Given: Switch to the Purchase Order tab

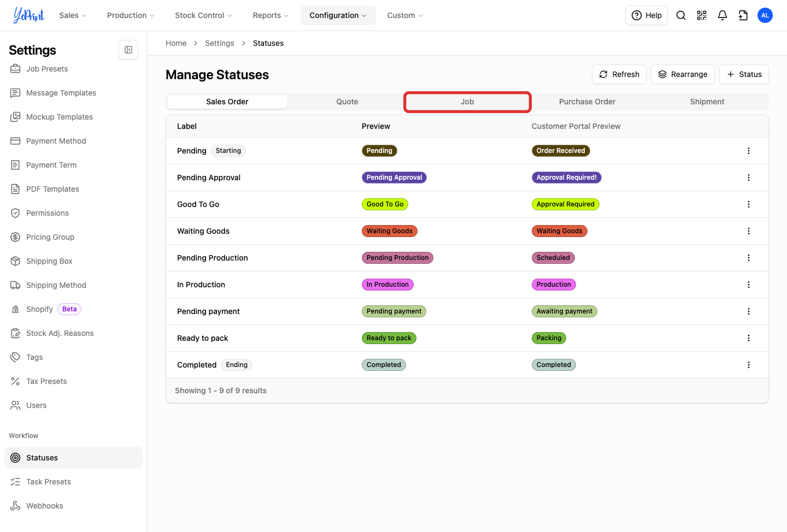Looking at the screenshot, I should coord(587,102).
